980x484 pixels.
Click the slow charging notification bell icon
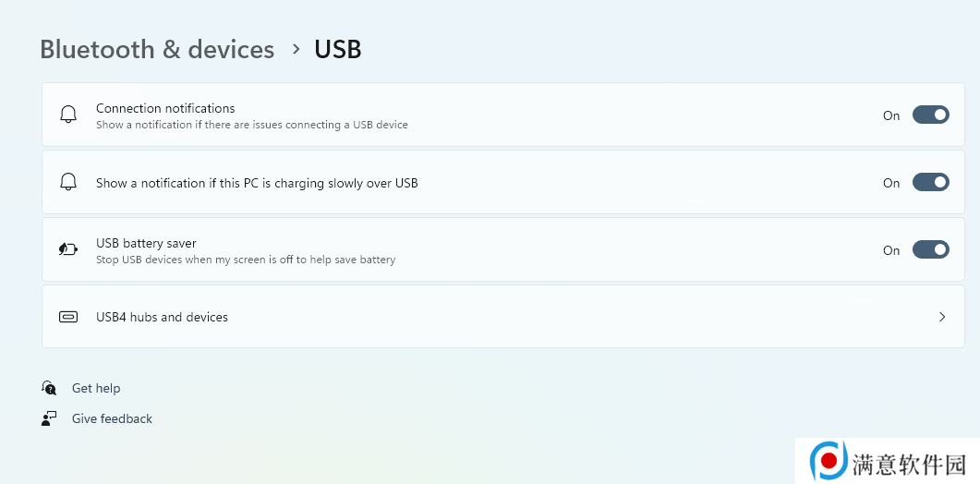tap(68, 182)
